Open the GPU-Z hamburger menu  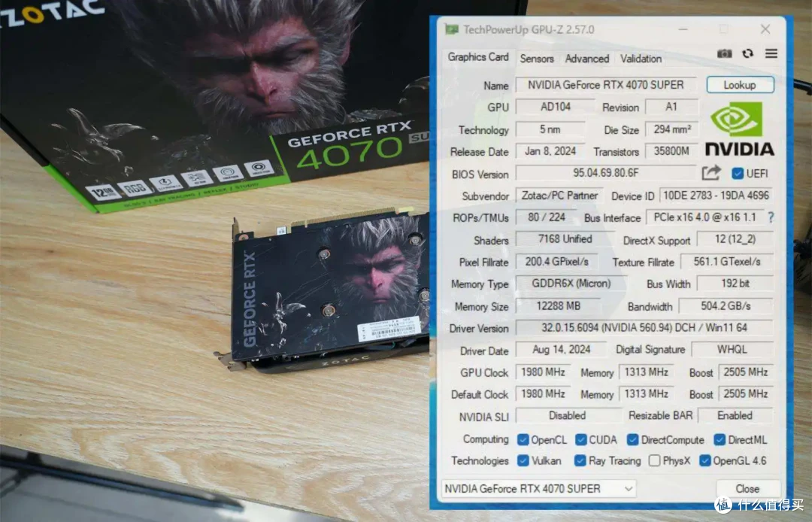click(x=771, y=53)
